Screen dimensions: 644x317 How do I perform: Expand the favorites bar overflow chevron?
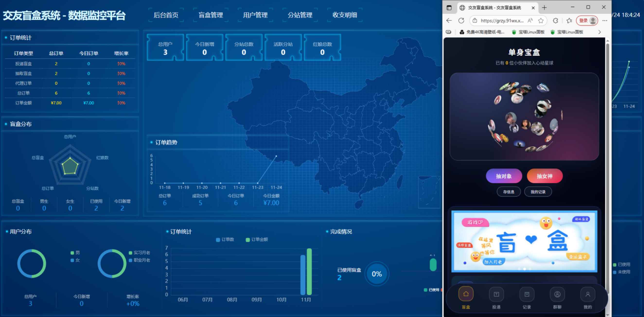point(600,32)
